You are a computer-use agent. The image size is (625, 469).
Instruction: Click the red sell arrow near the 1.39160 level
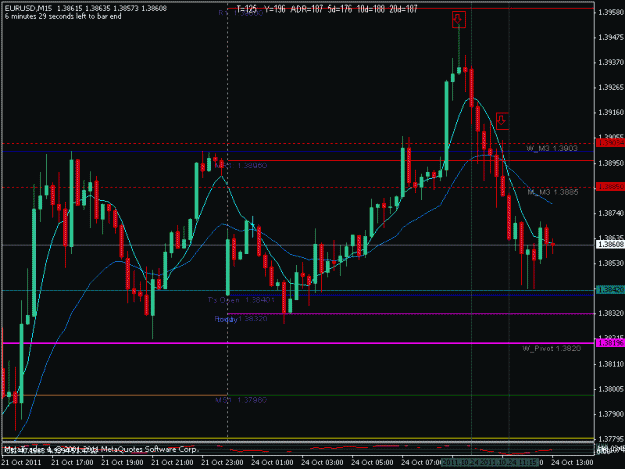tap(502, 121)
